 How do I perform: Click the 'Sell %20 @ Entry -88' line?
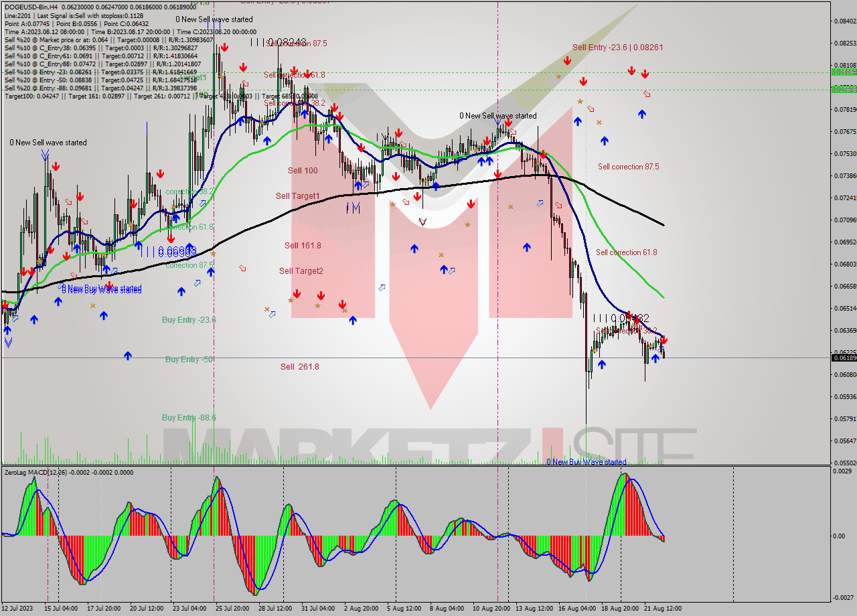[x=101, y=88]
